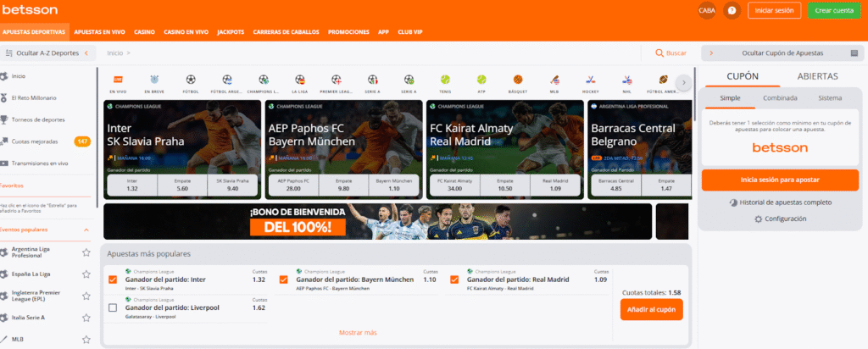
Task: Click the CABA region badge
Action: (x=707, y=10)
